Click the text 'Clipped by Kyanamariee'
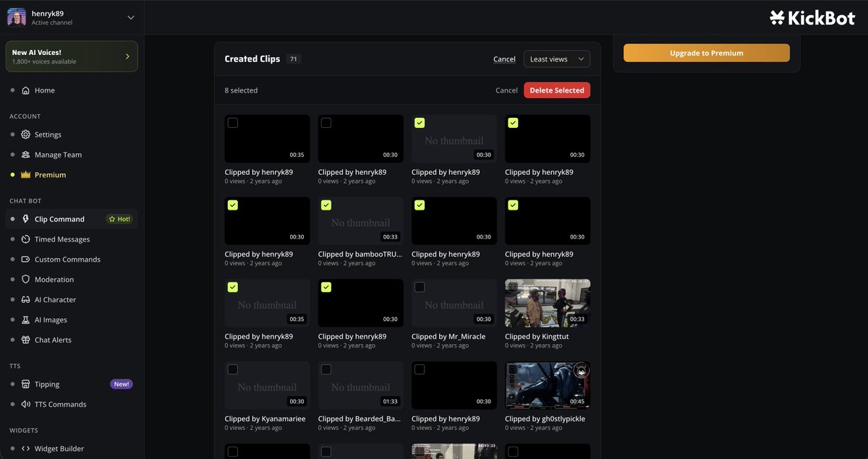This screenshot has height=459, width=868. [265, 419]
